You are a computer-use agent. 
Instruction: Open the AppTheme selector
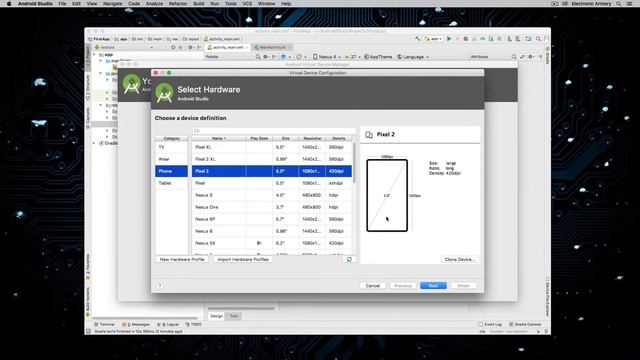point(378,57)
